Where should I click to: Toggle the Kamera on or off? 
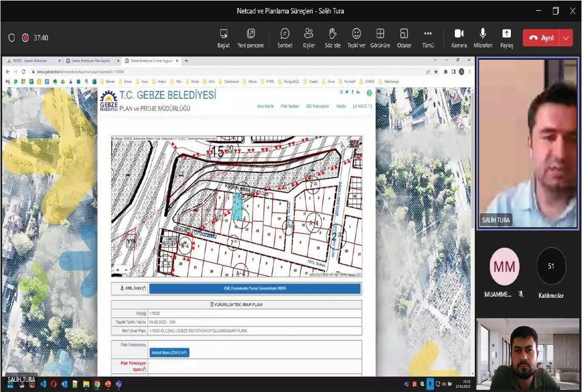coord(459,38)
